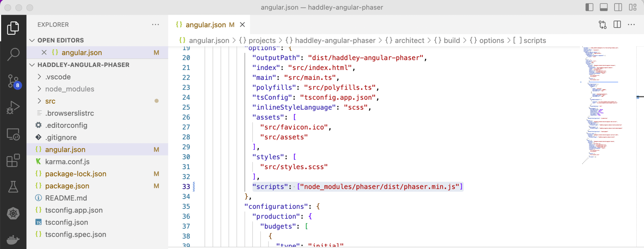Image resolution: width=644 pixels, height=249 pixels.
Task: Click the "production" key on line 36
Action: pos(276,216)
